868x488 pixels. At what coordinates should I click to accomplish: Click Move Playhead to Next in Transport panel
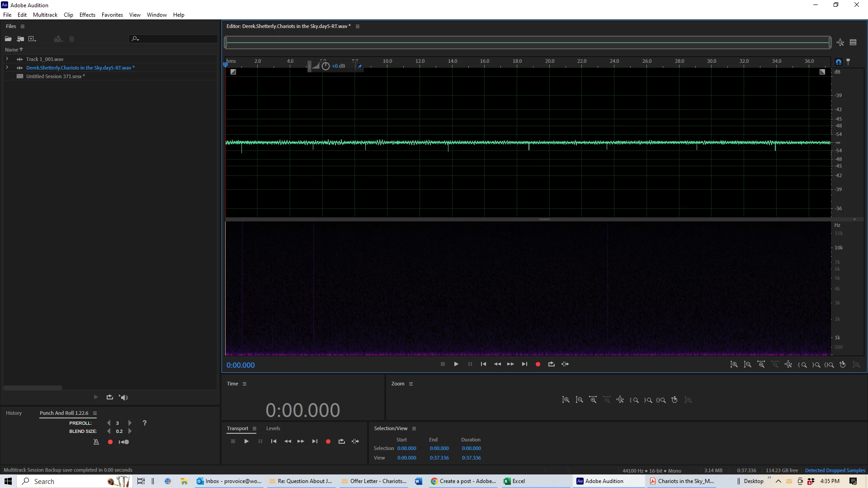point(315,441)
